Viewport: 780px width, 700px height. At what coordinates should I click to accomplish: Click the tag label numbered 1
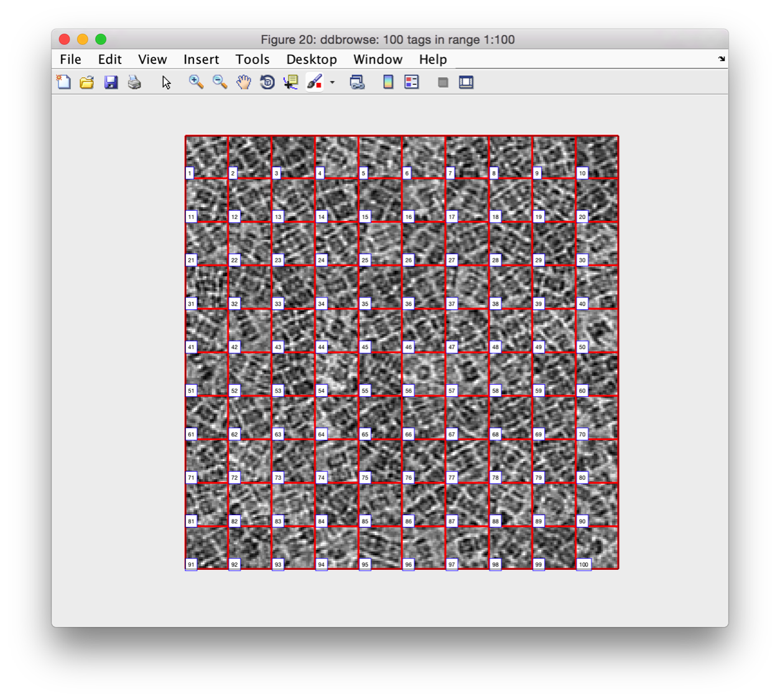pos(190,173)
